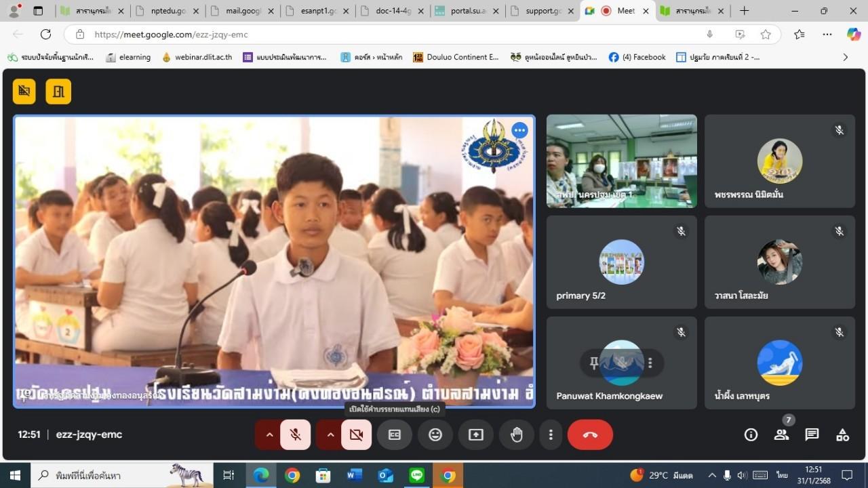
Task: Turn on closed captions
Action: 395,434
